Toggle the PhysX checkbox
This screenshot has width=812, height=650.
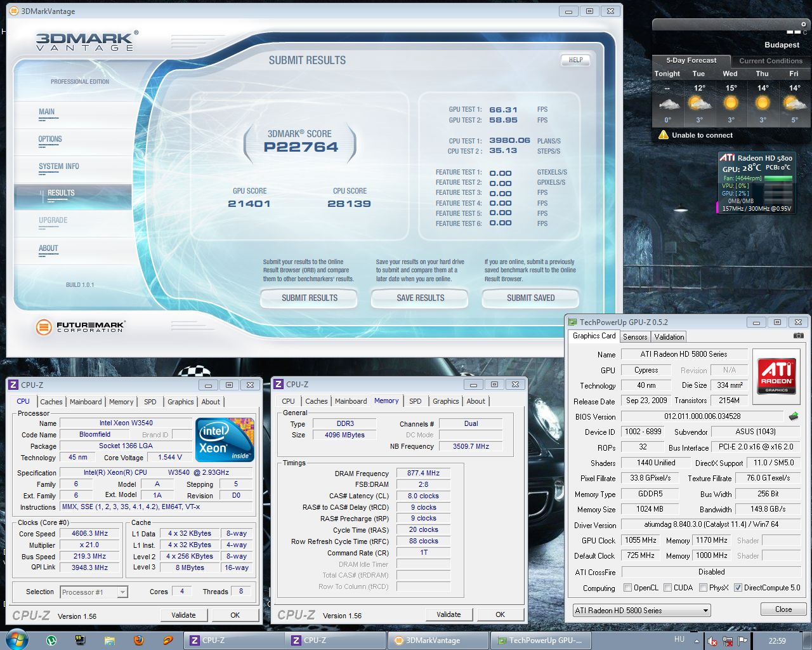tap(703, 588)
